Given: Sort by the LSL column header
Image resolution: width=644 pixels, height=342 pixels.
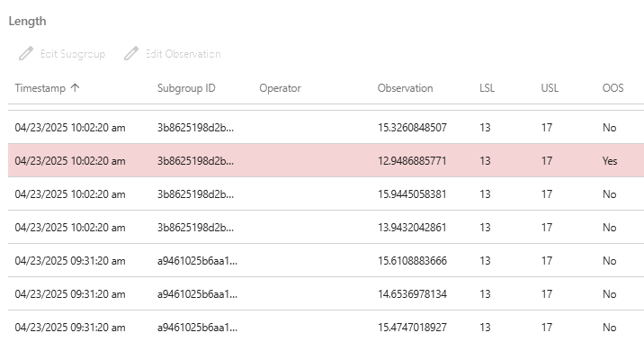Looking at the screenshot, I should [487, 88].
